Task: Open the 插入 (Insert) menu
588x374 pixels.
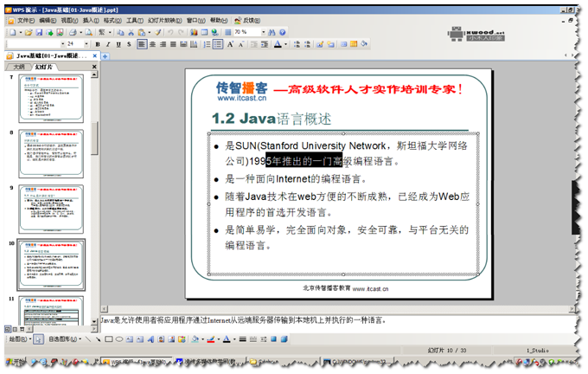Action: 91,20
